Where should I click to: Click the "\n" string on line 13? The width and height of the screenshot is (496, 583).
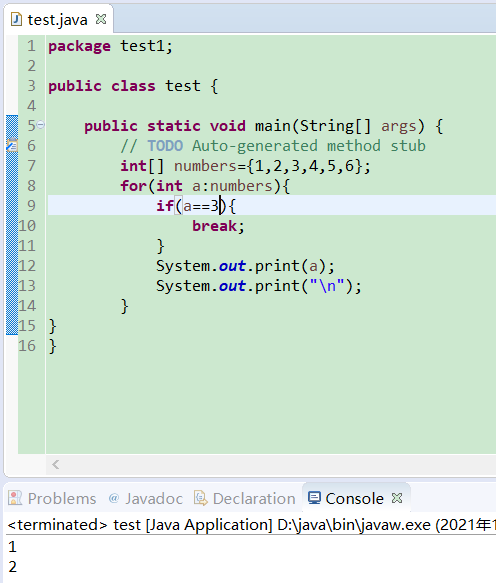click(x=326, y=286)
